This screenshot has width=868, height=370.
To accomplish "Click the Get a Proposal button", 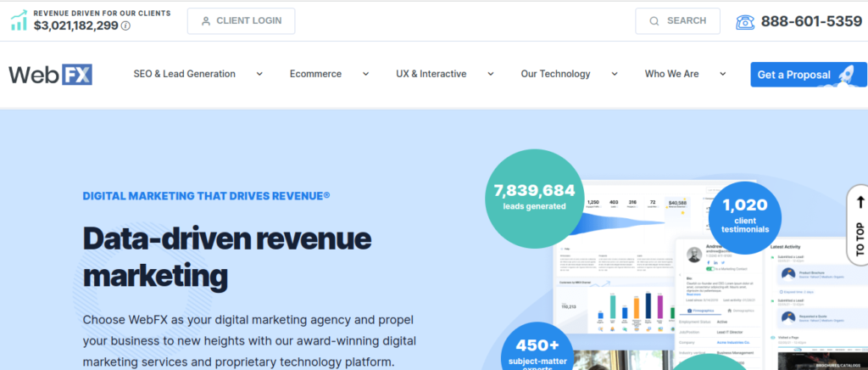I will pyautogui.click(x=809, y=74).
